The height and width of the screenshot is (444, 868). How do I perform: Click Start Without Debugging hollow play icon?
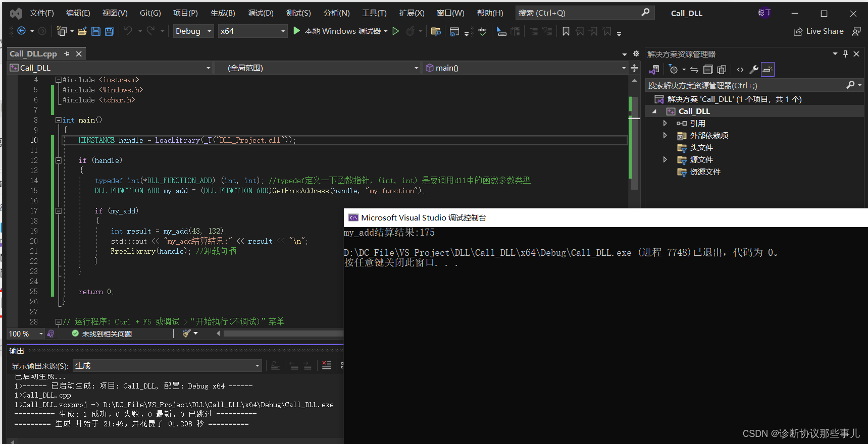point(396,31)
